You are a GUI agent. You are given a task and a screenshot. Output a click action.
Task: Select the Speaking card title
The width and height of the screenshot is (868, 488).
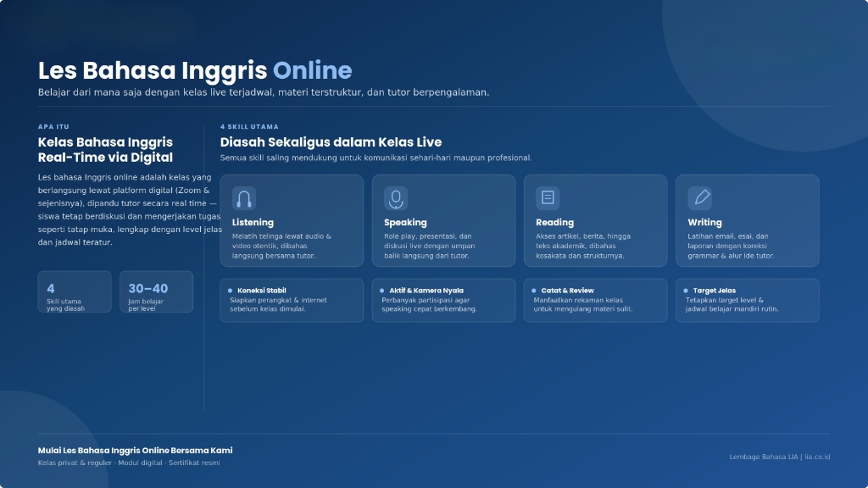405,223
